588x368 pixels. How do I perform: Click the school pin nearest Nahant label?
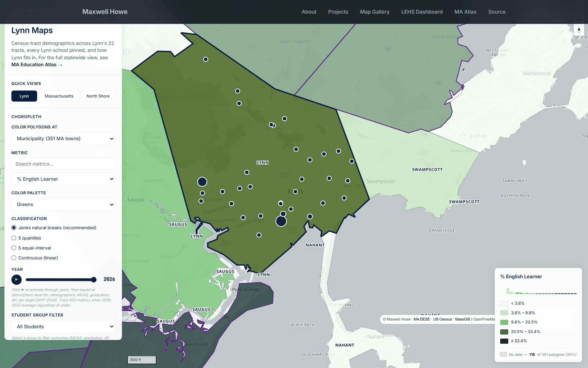pos(310,216)
